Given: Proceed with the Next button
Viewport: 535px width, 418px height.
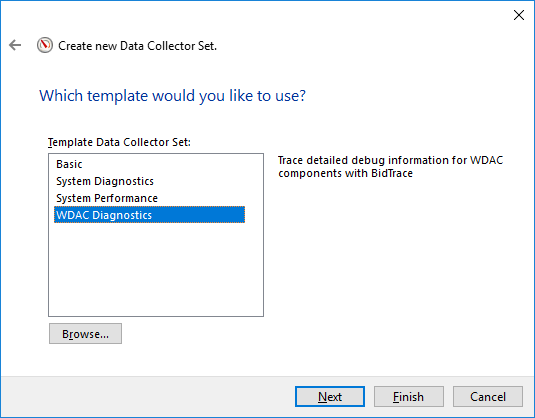Looking at the screenshot, I should [330, 397].
